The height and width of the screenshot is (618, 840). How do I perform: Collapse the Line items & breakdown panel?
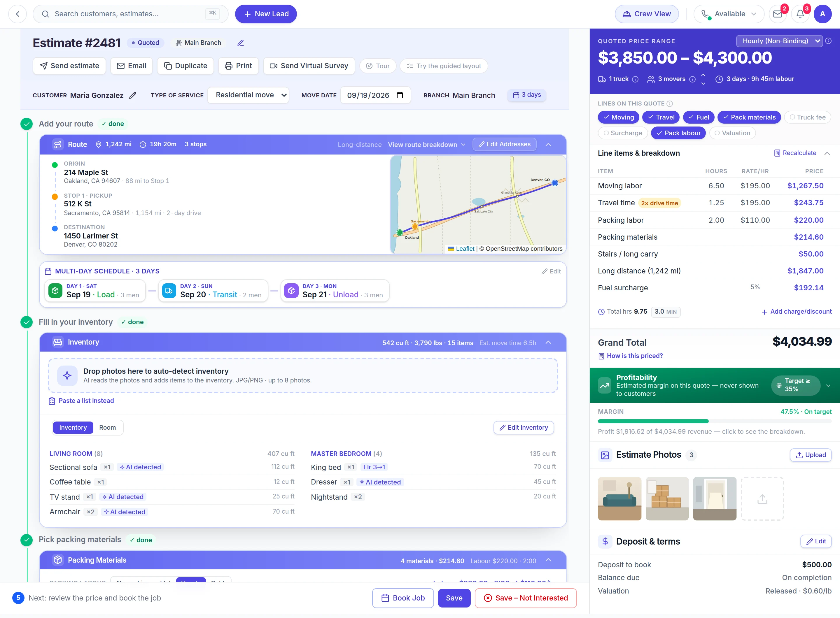(x=827, y=153)
